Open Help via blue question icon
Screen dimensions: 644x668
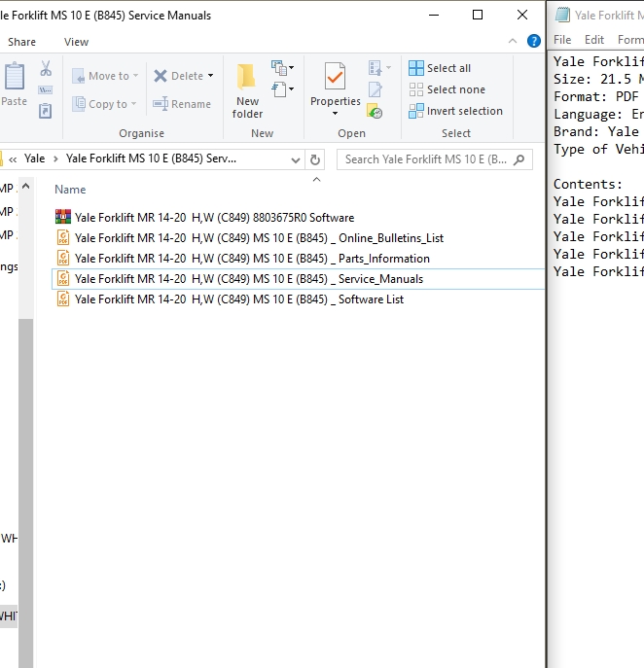(534, 41)
